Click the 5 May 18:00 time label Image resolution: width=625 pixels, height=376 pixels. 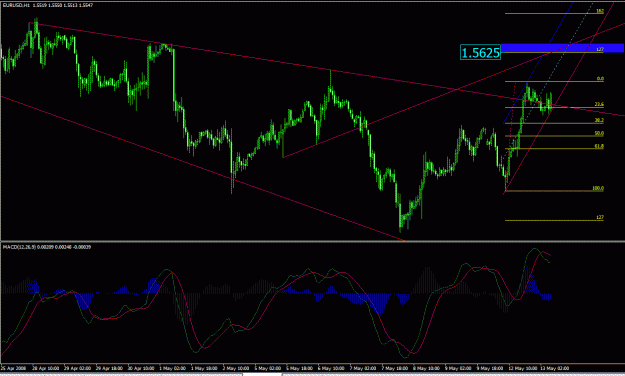coord(299,368)
